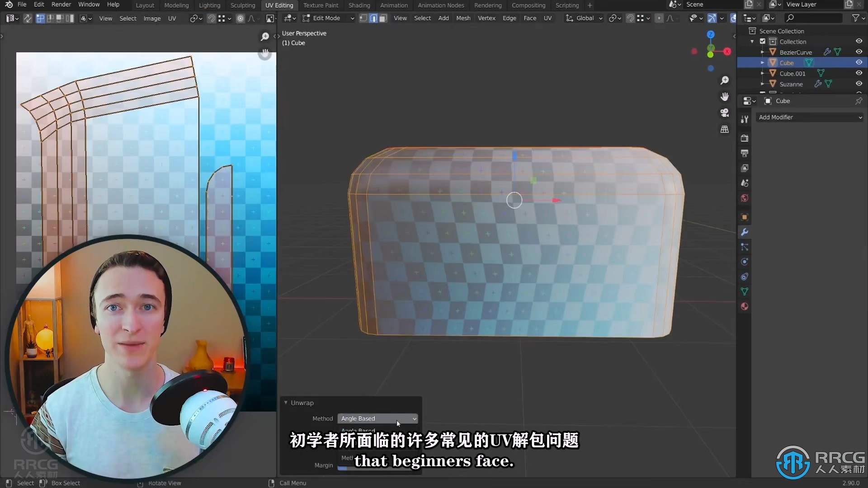This screenshot has width=868, height=488.
Task: Click the Cube object in outliner
Action: coord(786,62)
